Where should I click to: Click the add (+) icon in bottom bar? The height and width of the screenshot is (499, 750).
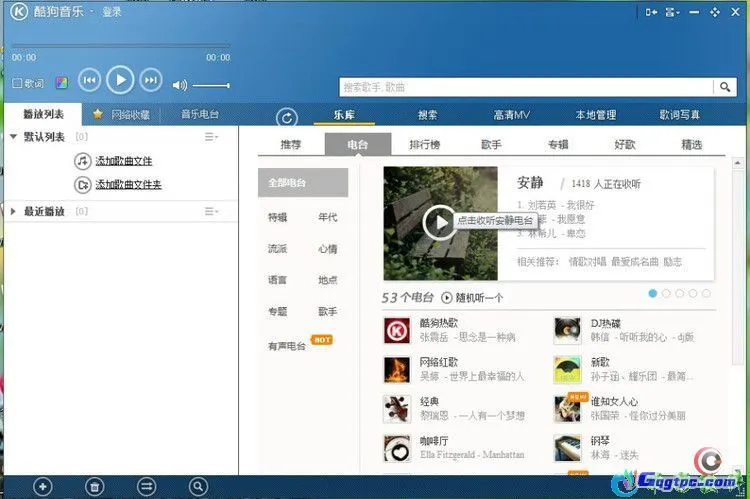(x=42, y=486)
